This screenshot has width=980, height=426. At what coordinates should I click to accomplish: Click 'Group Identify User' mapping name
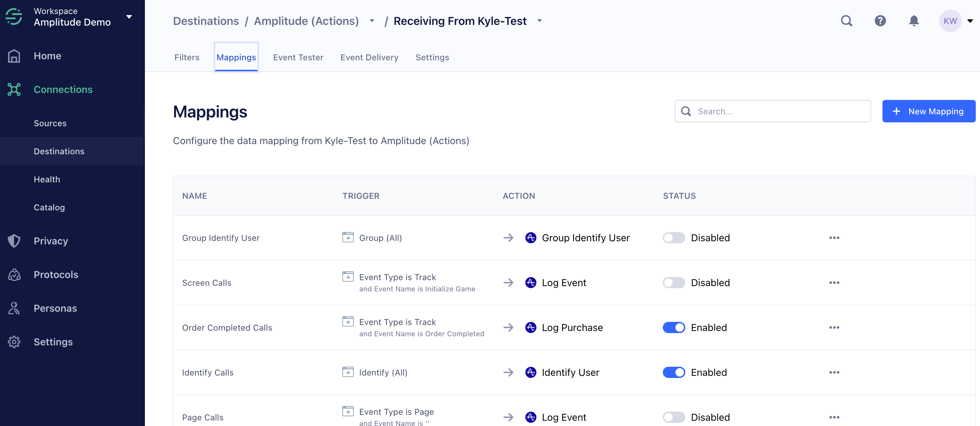pyautogui.click(x=221, y=238)
